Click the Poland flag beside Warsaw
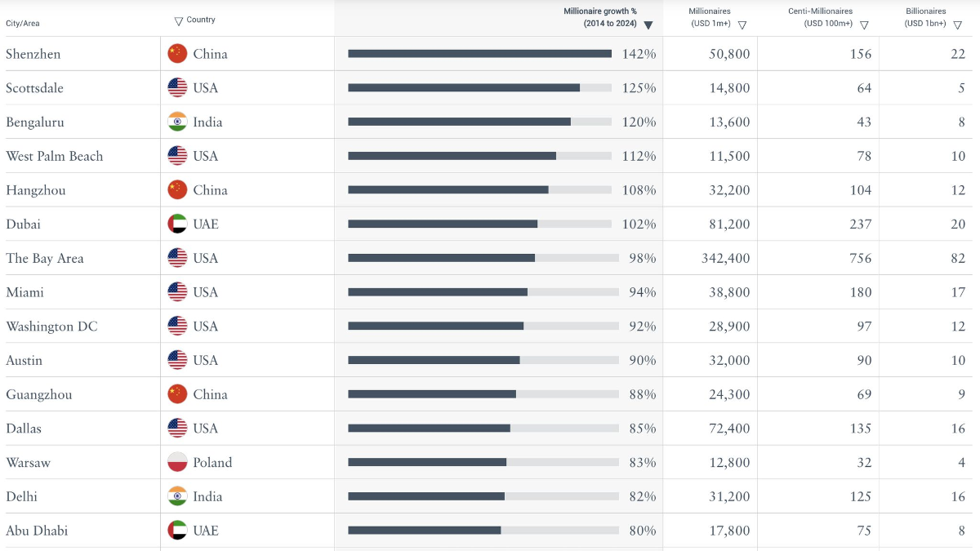The width and height of the screenshot is (980, 551). point(177,463)
